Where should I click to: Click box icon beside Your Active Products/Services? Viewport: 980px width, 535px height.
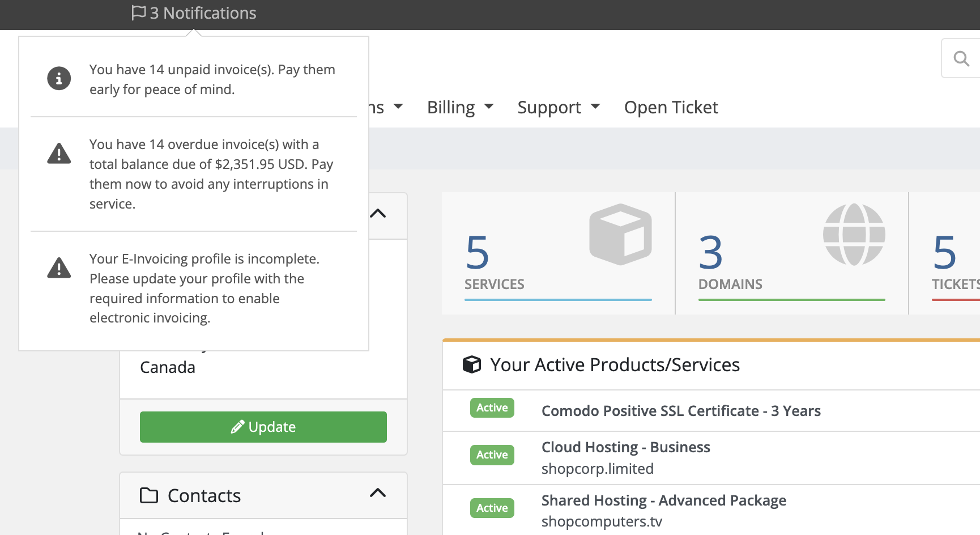coord(471,364)
